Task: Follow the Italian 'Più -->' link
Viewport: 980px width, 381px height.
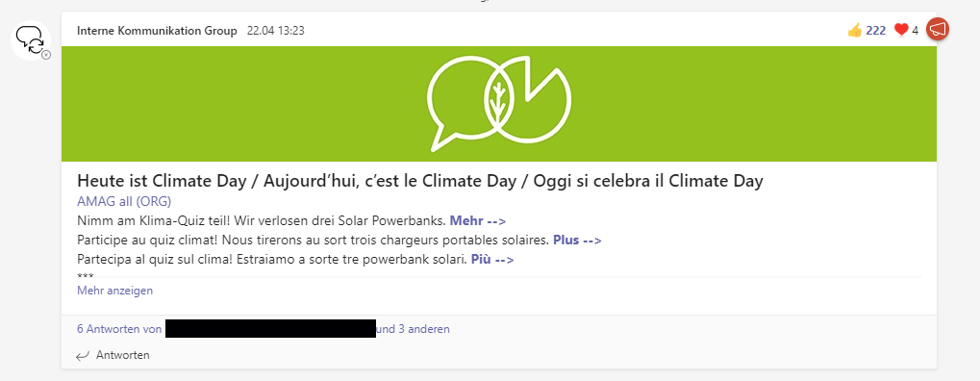Action: click(x=491, y=259)
